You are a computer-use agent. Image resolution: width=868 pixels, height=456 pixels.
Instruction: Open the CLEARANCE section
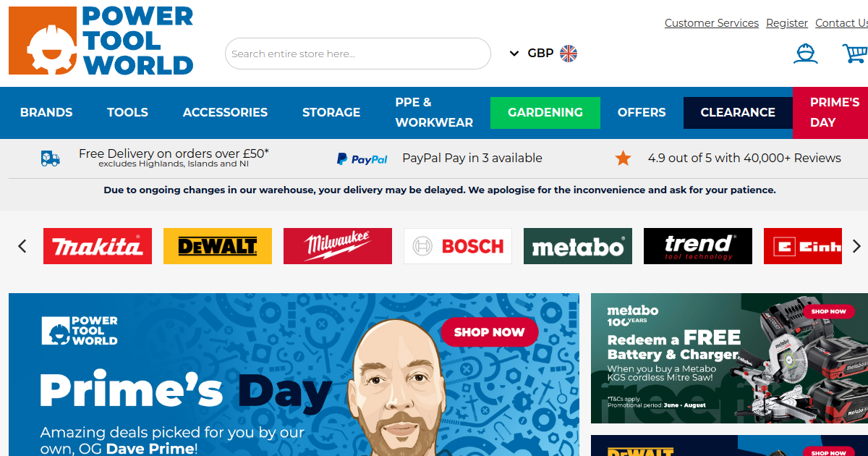click(738, 112)
